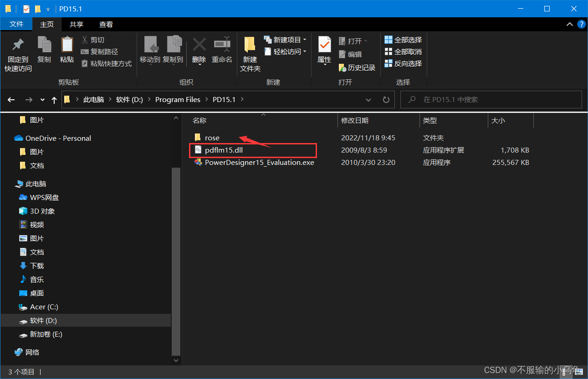Sort by the Size column header
This screenshot has width=588, height=379.
click(498, 120)
